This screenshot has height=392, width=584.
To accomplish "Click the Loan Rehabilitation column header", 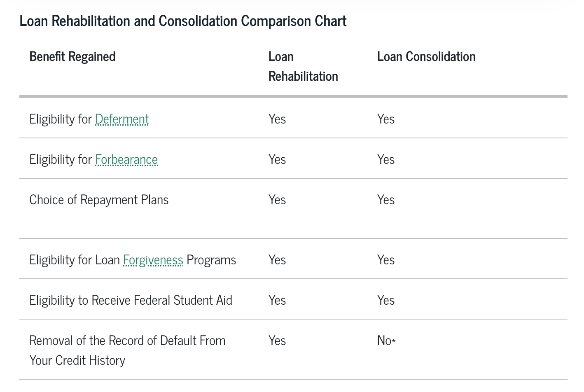I will (303, 66).
